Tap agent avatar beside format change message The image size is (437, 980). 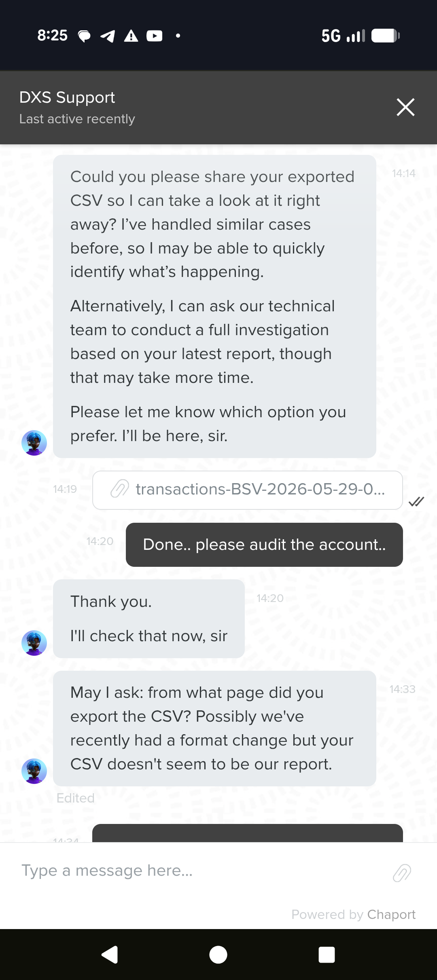[34, 771]
